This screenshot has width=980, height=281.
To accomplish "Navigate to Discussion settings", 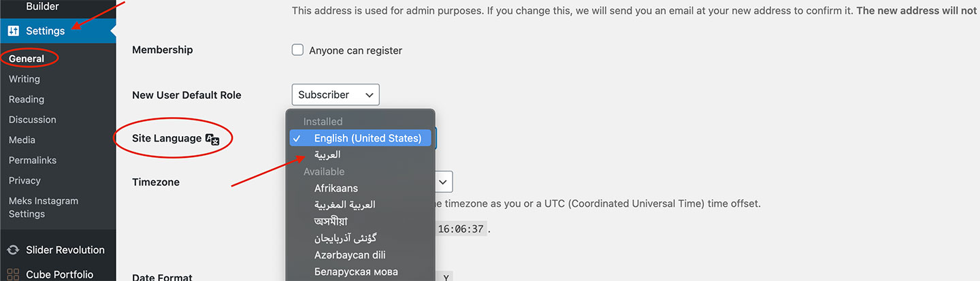I will (33, 120).
